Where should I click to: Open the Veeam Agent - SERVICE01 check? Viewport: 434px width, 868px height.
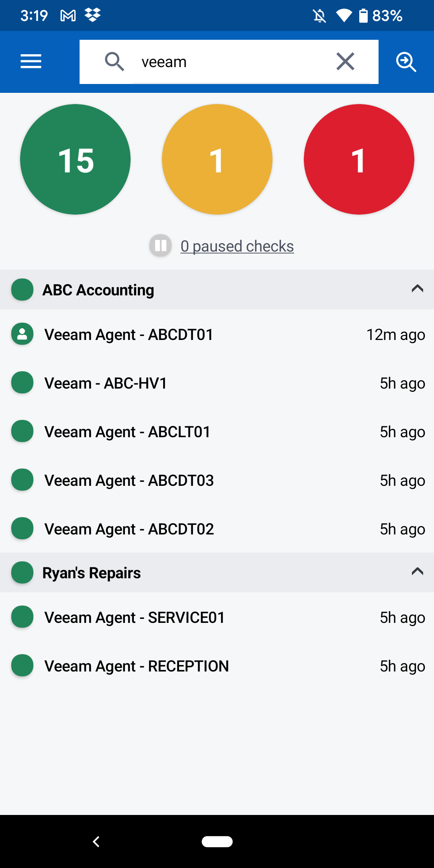135,617
